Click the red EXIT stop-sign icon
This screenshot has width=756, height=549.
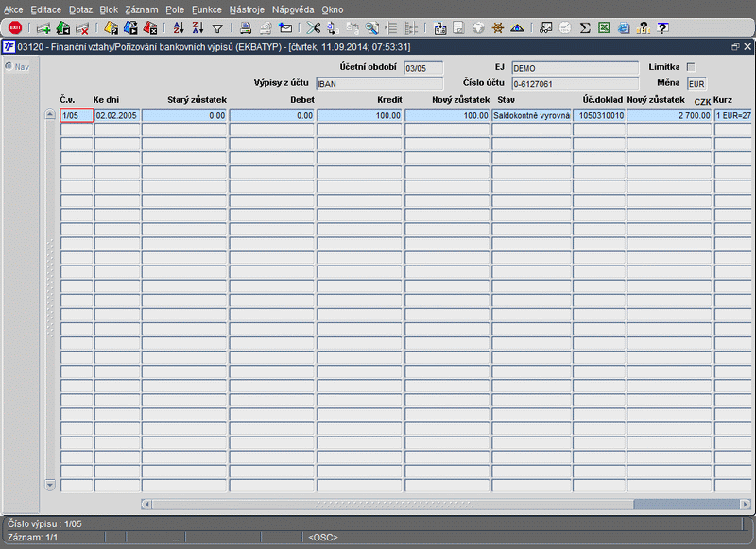(15, 28)
